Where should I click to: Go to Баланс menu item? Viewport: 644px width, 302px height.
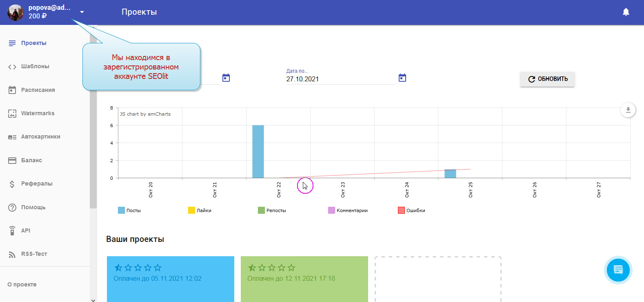31,161
